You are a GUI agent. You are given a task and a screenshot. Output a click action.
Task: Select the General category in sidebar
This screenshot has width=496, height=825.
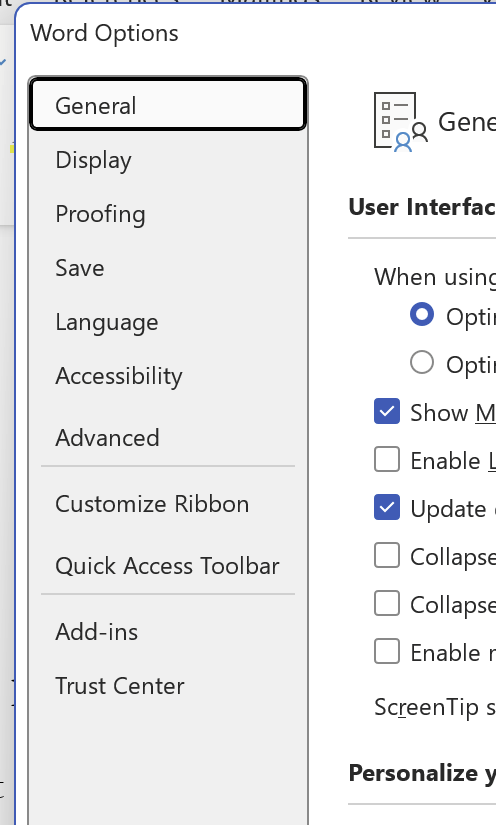coord(168,104)
